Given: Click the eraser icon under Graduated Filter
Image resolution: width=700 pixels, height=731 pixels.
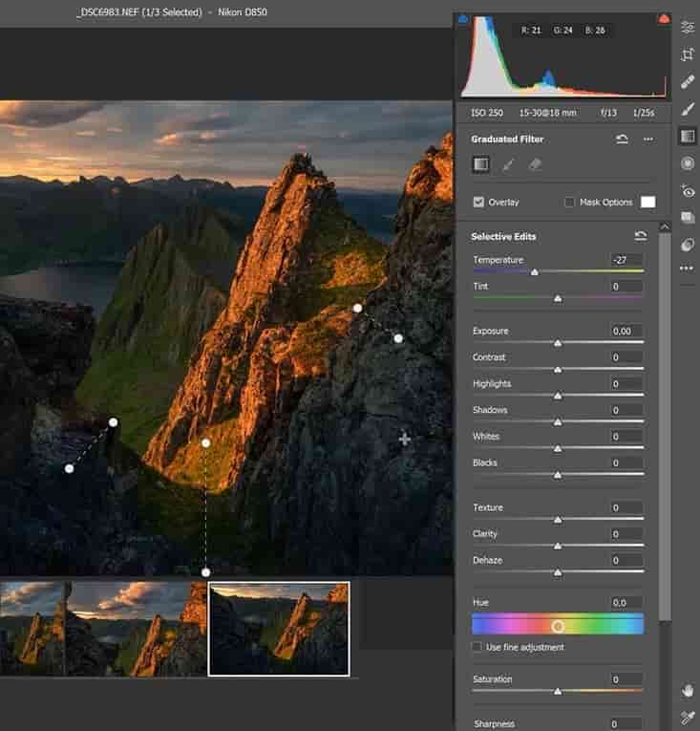Looking at the screenshot, I should (x=535, y=164).
